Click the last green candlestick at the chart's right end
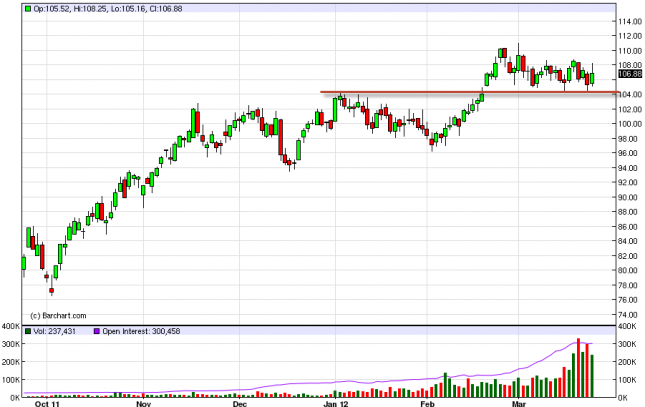This screenshot has width=645, height=407. (x=592, y=78)
